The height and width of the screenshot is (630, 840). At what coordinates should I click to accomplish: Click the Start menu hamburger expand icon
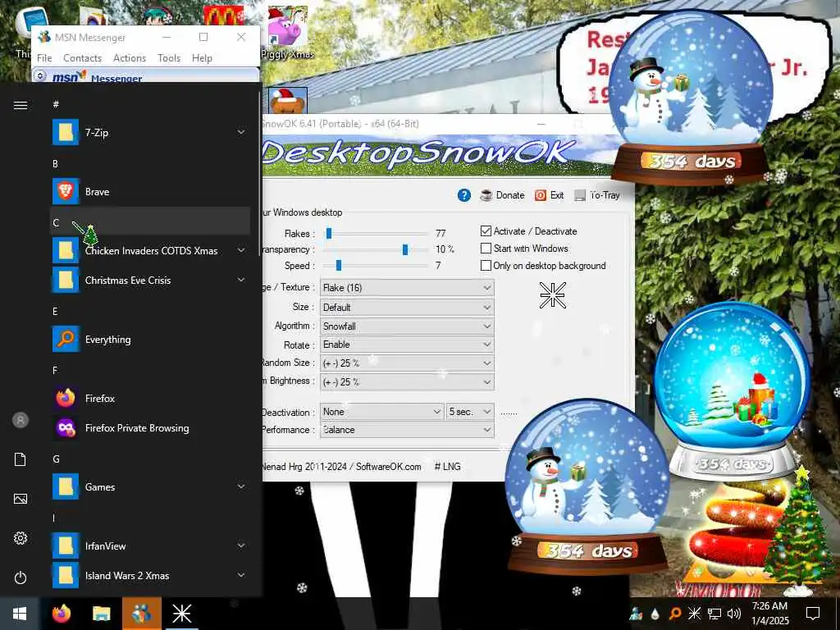(21, 105)
